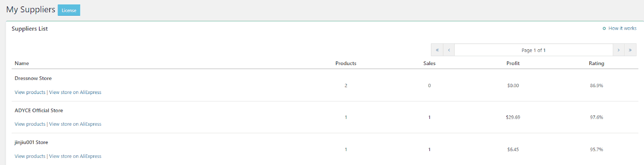Click the Page 1 of 1 field
Image resolution: width=644 pixels, height=165 pixels.
(533, 50)
